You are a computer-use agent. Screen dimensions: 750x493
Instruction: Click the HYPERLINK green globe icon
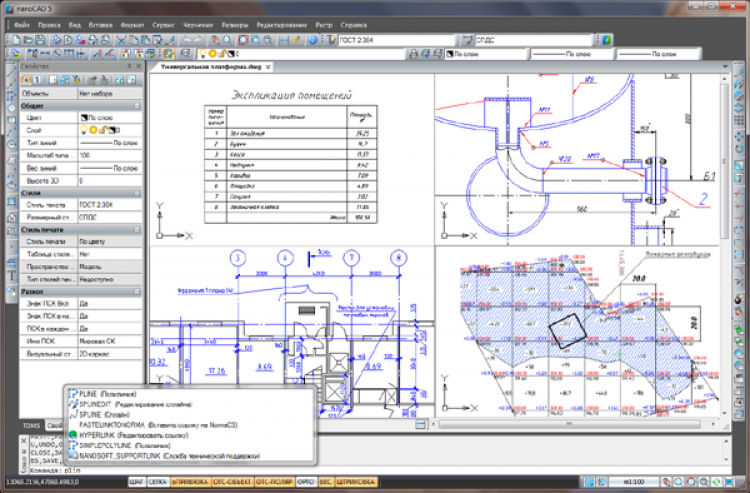(73, 435)
